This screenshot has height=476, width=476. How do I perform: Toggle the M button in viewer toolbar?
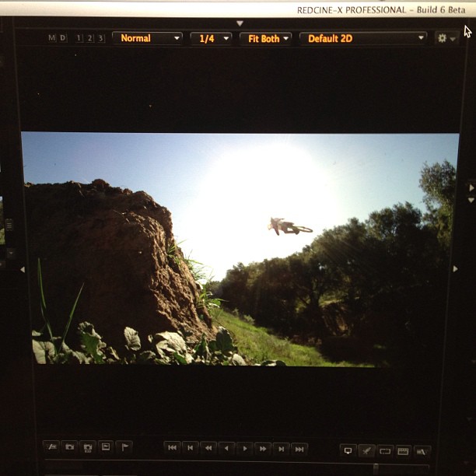click(x=52, y=38)
